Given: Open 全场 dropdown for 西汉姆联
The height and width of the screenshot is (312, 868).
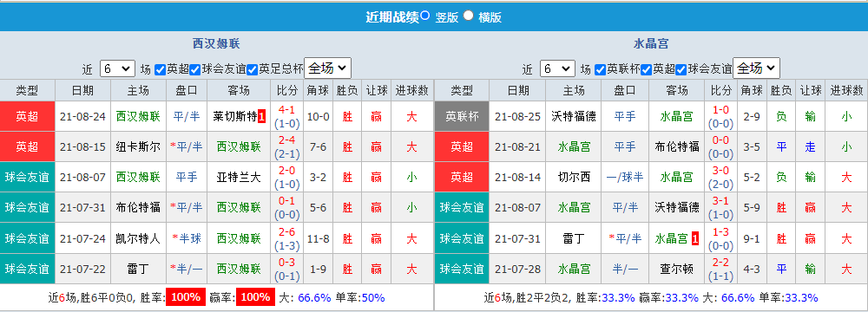Looking at the screenshot, I should 328,68.
